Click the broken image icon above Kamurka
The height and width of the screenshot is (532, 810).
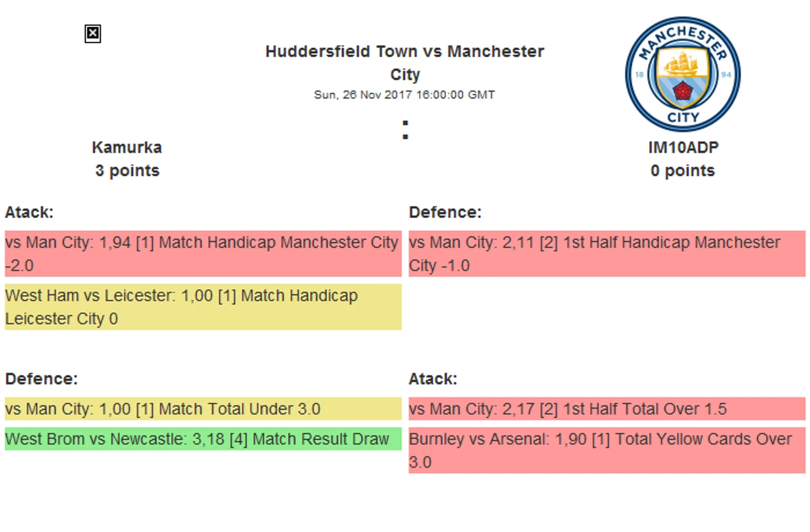[93, 34]
